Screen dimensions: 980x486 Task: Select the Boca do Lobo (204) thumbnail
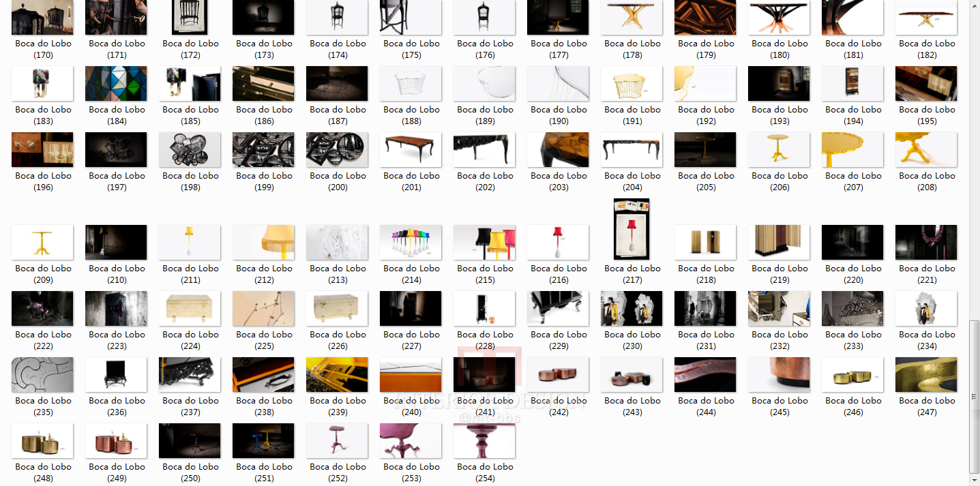tap(632, 149)
